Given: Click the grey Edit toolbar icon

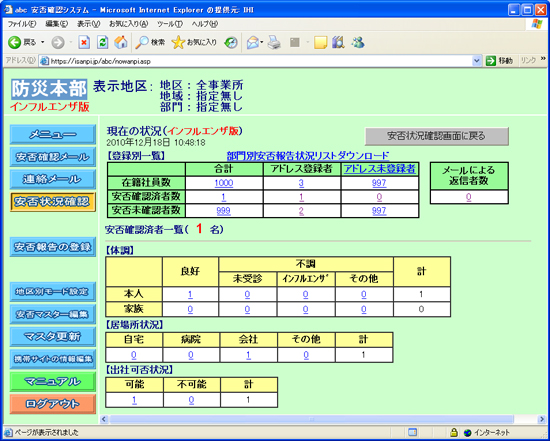Looking at the screenshot, I should click(x=295, y=43).
